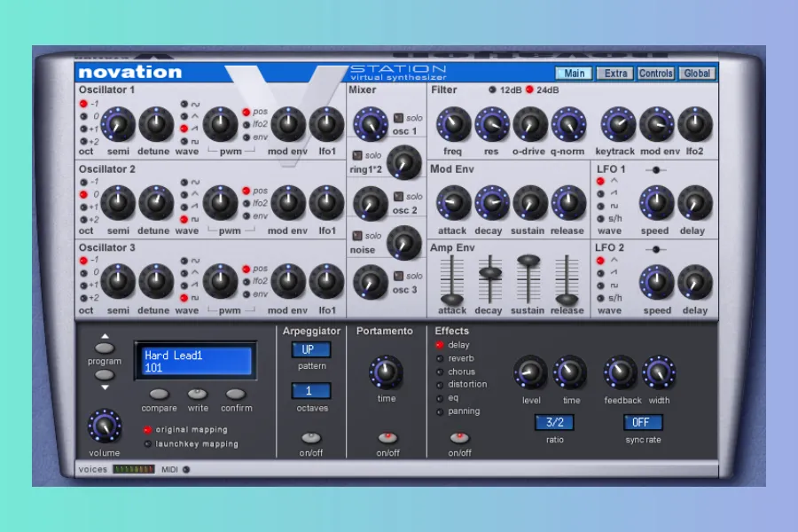This screenshot has width=798, height=532.
Task: Click the master volume knob
Action: (x=105, y=426)
